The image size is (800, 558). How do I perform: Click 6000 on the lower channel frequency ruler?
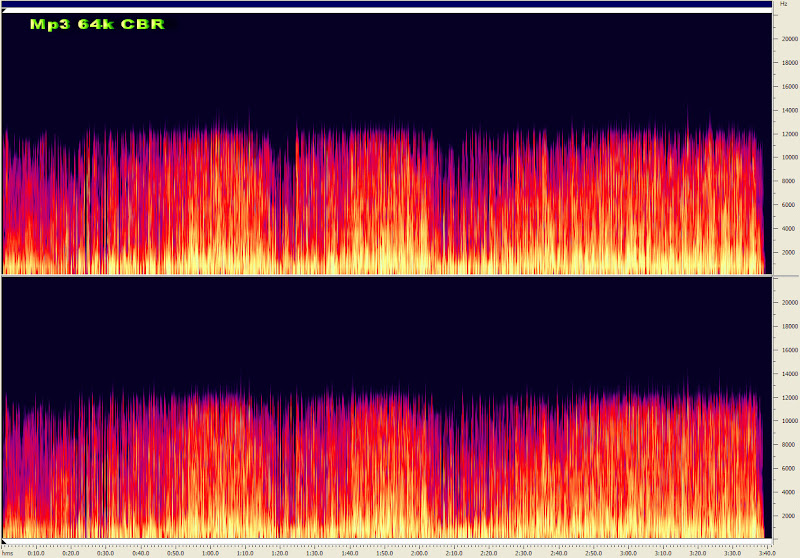(787, 468)
